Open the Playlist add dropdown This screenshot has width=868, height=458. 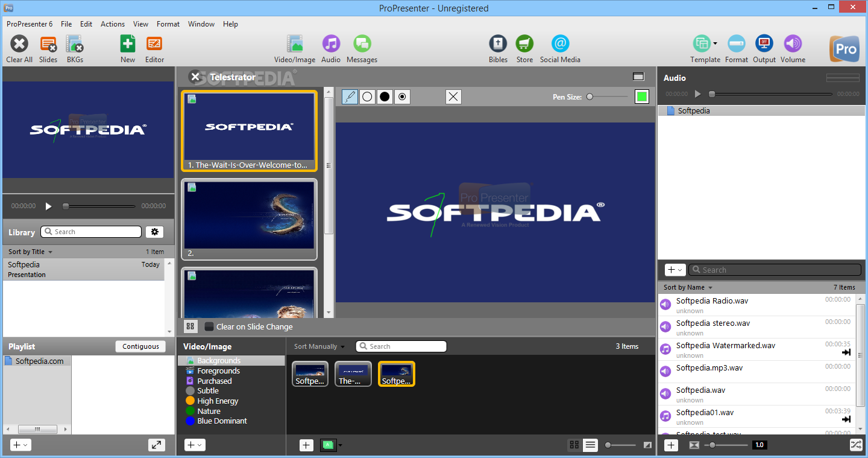pyautogui.click(x=20, y=445)
